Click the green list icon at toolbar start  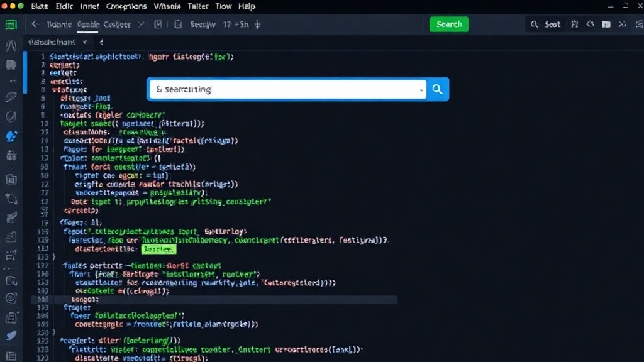coord(11,25)
